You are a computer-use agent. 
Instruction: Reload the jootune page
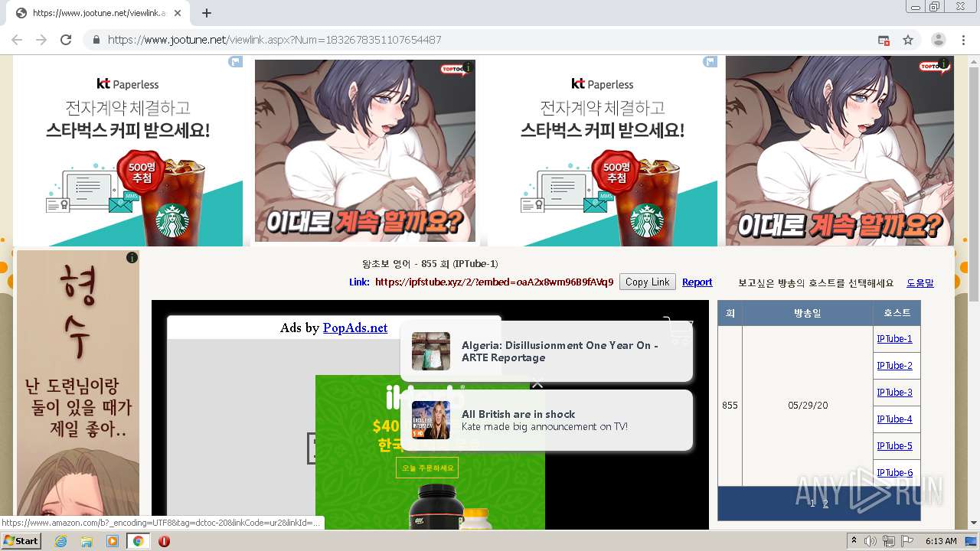(x=66, y=40)
